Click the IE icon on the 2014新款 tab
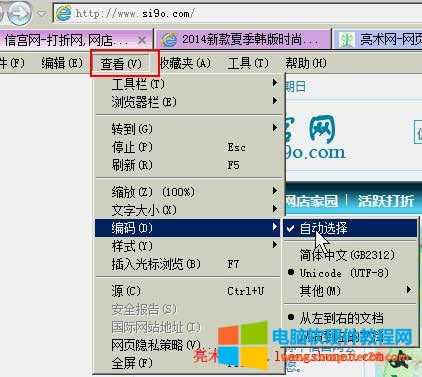Viewport: 422px width, 377px height. 169,40
